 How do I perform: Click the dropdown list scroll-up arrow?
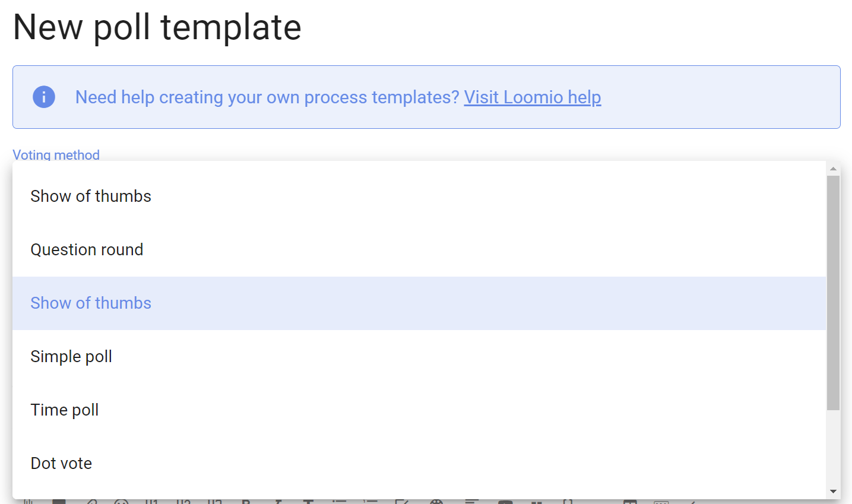pyautogui.click(x=833, y=169)
